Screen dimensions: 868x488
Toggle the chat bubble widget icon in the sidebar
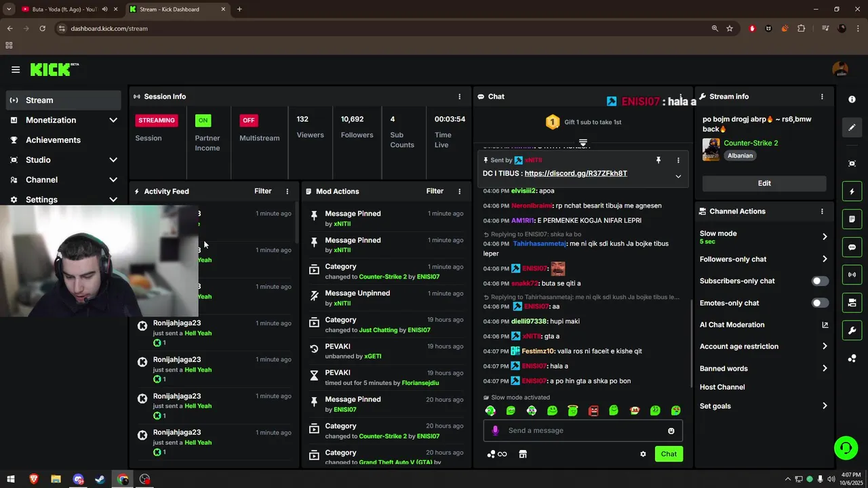click(x=852, y=247)
